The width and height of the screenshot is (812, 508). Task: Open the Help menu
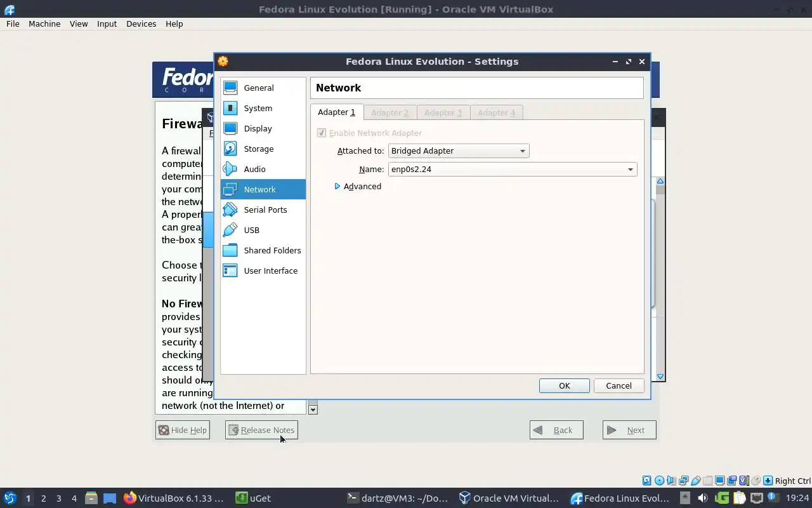174,23
